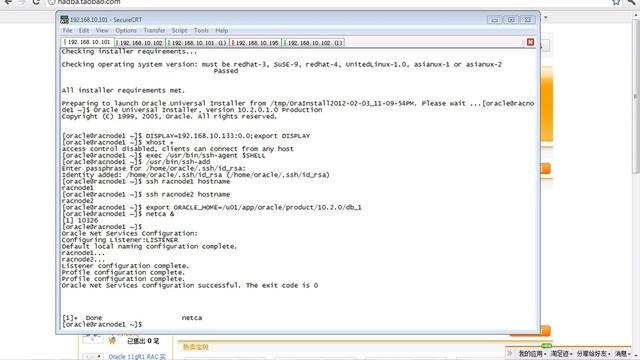Click the terminal prompt at the last line
Viewport: 640px width, 360px height.
102,324
